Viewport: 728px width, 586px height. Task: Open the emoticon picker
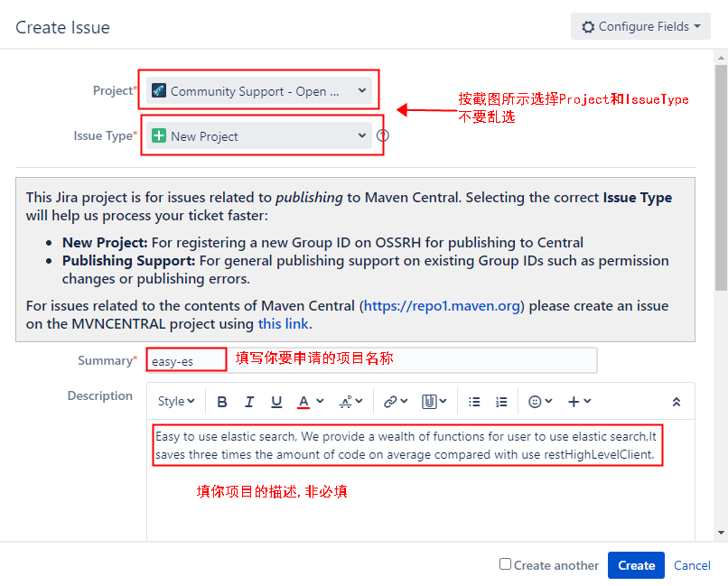(x=540, y=401)
